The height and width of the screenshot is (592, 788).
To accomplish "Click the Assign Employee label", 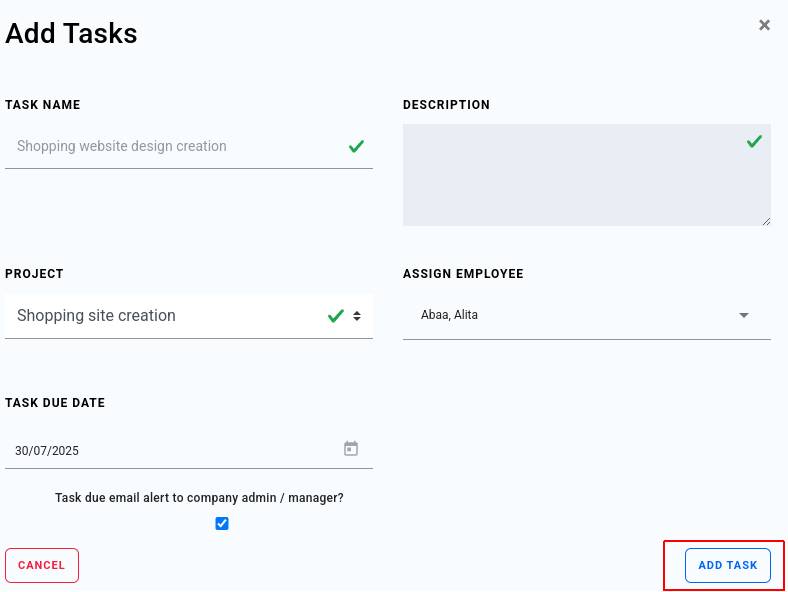I will click(463, 274).
